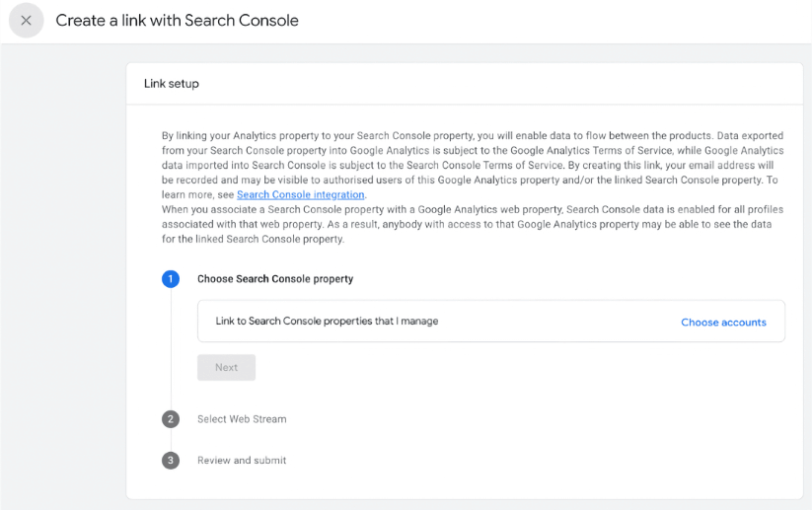Viewport: 812px width, 510px height.
Task: Open the Search Console integration link
Action: (x=301, y=195)
